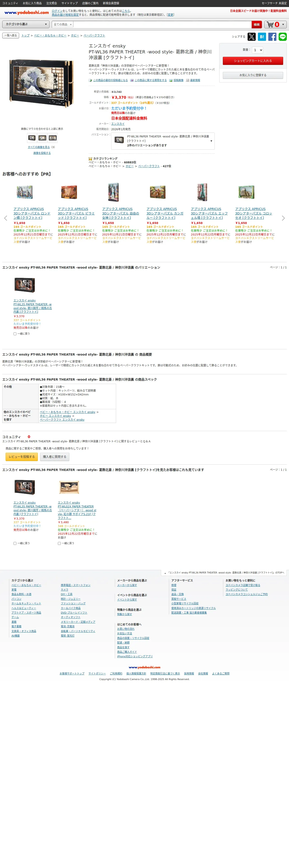The width and height of the screenshot is (289, 868).
Task: Click previous arrow on recommendations carousel
Action: [x=5, y=218]
